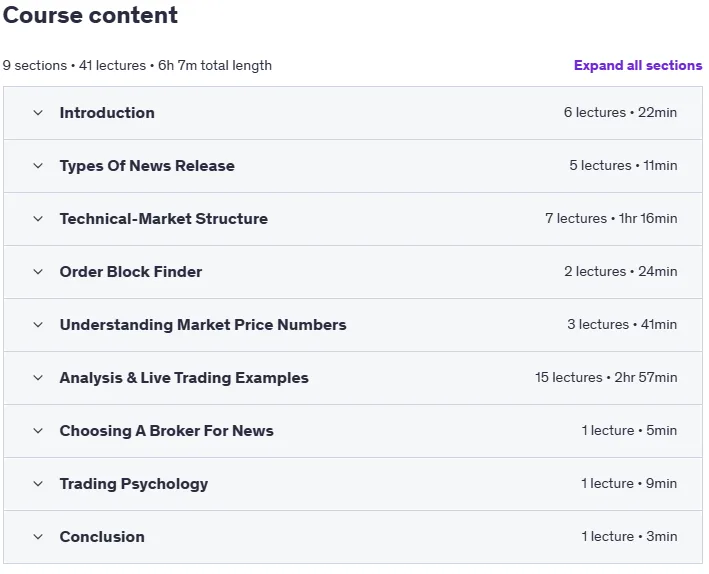Click the Conclusion section chevron

click(x=38, y=536)
